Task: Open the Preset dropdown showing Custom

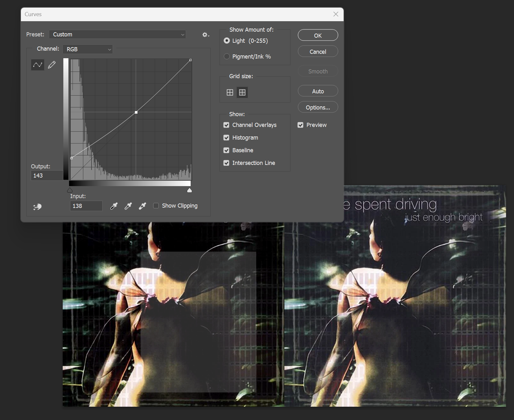Action: point(117,34)
